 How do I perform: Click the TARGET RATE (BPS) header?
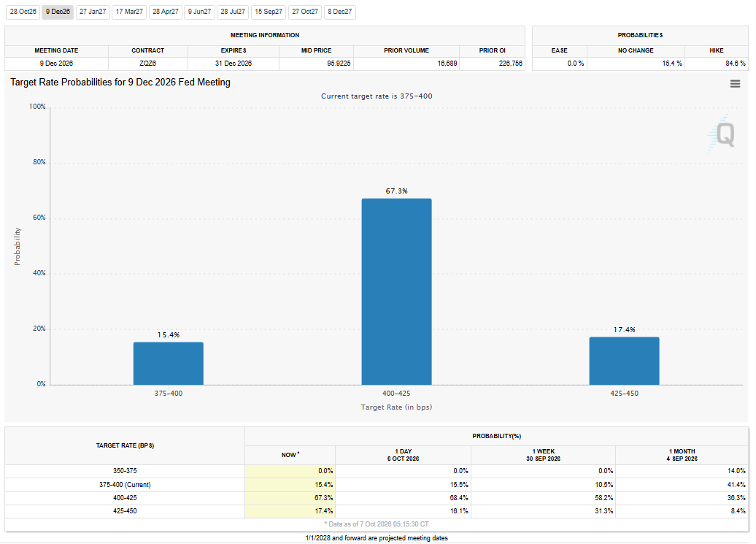pyautogui.click(x=125, y=445)
